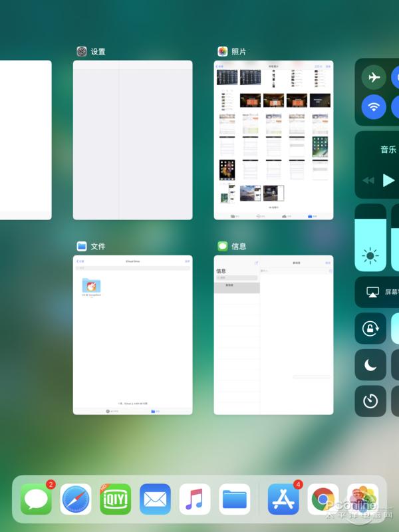Switch to the Settings (设置) app card
The image size is (399, 532).
[132, 140]
